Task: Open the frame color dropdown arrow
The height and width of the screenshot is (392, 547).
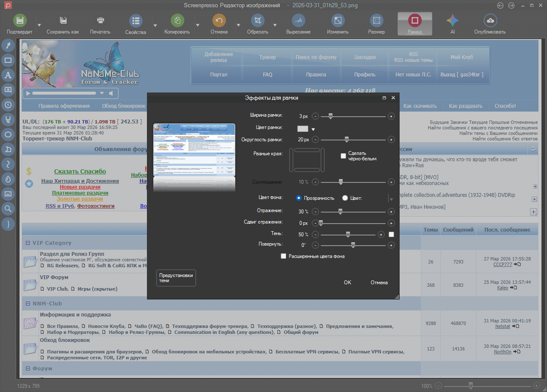Action: (313, 129)
